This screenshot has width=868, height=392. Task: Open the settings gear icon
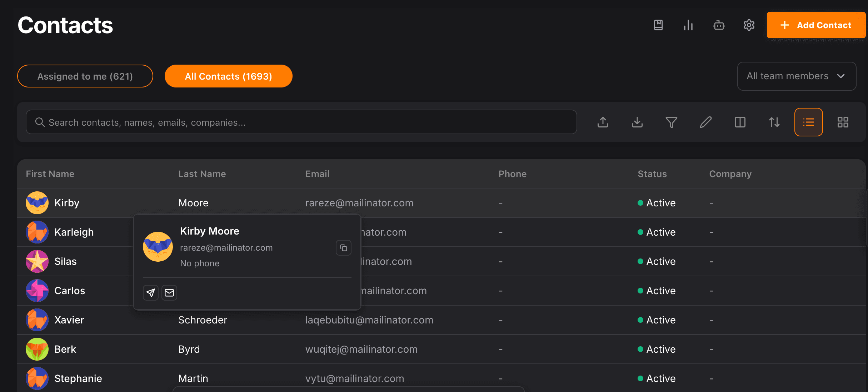pyautogui.click(x=749, y=25)
